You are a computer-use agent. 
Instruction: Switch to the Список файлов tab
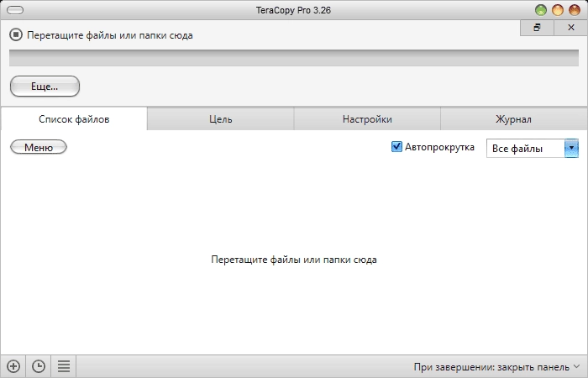tap(74, 119)
